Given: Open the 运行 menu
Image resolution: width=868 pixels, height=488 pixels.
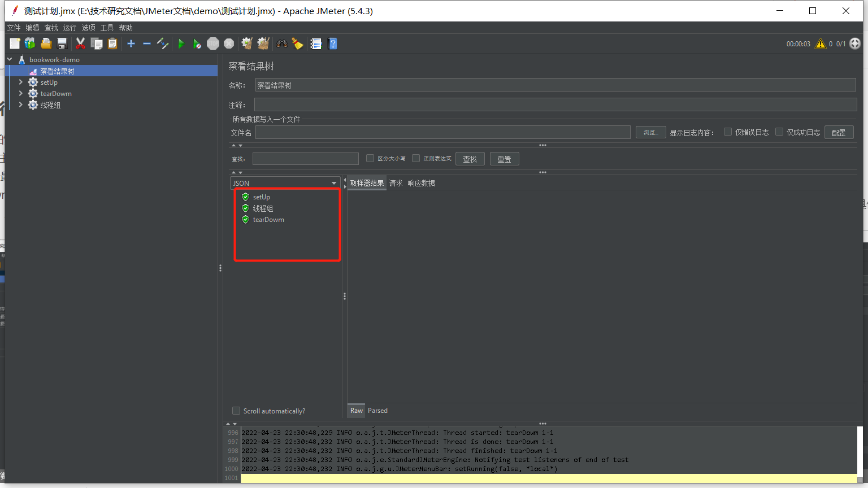Looking at the screenshot, I should pyautogui.click(x=70, y=28).
